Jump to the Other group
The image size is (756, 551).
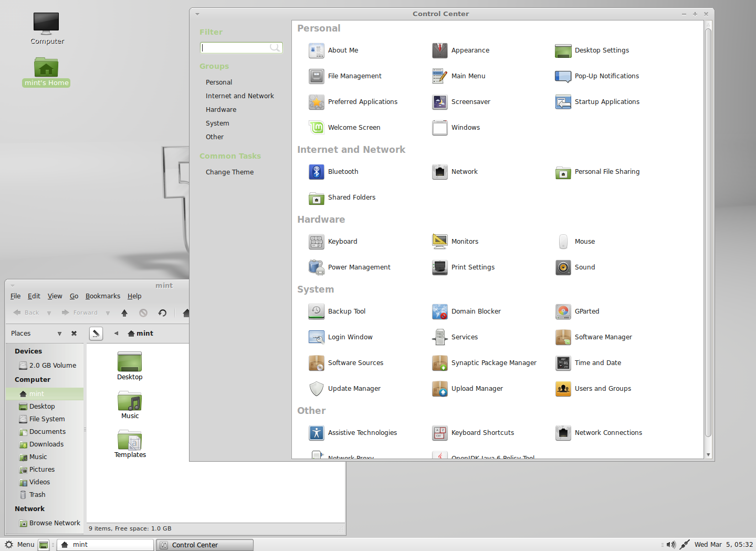click(x=215, y=137)
